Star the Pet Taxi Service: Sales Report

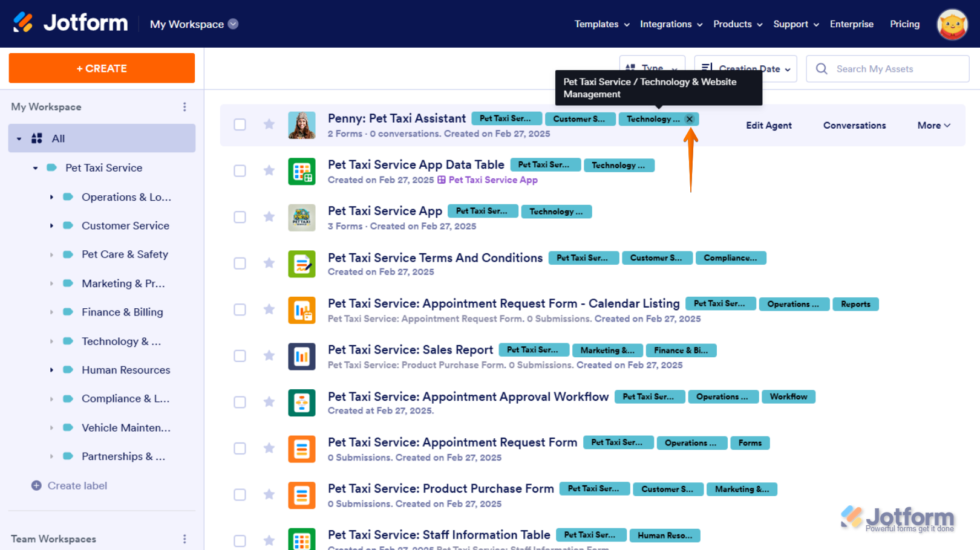[269, 356]
